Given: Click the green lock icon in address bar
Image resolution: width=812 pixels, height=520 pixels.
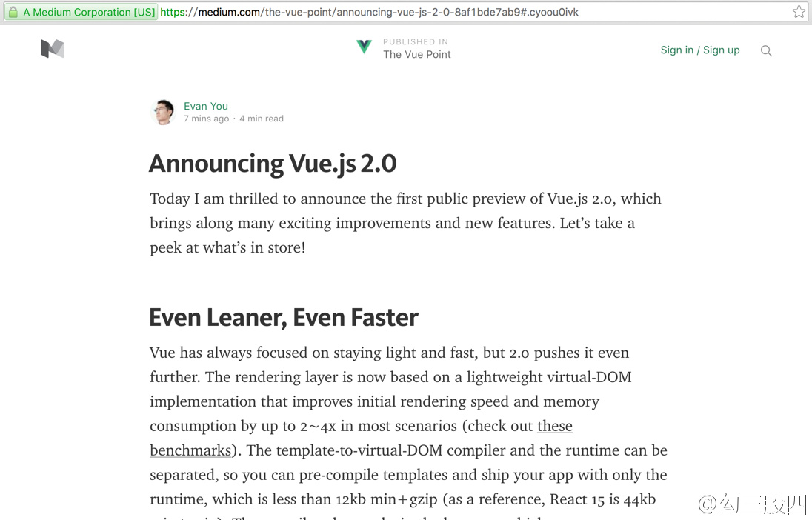Looking at the screenshot, I should coord(13,12).
